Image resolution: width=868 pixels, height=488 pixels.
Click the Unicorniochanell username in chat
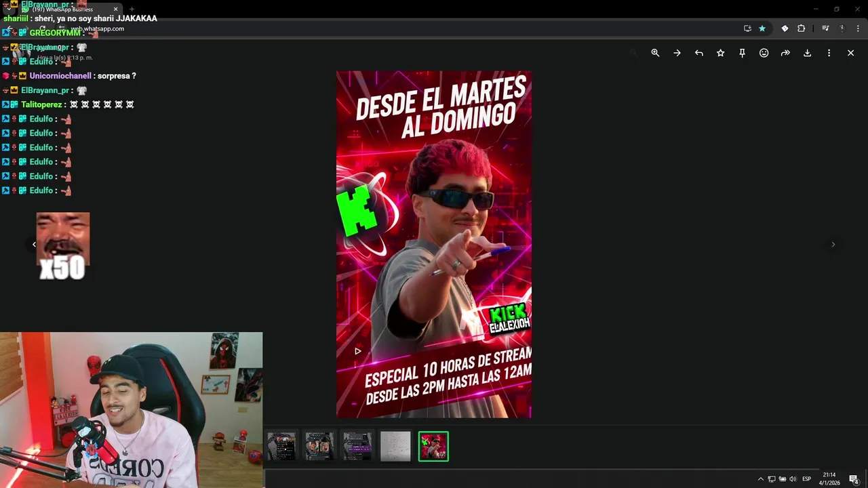point(60,76)
